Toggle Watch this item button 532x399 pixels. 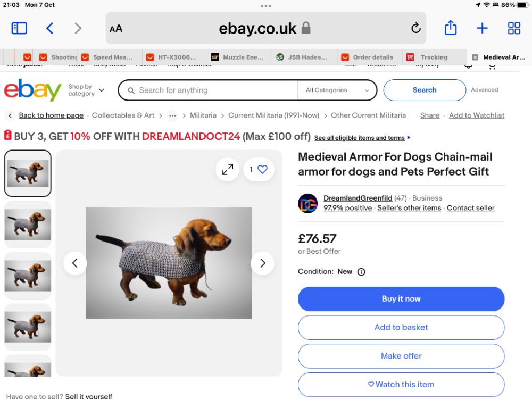pos(401,385)
